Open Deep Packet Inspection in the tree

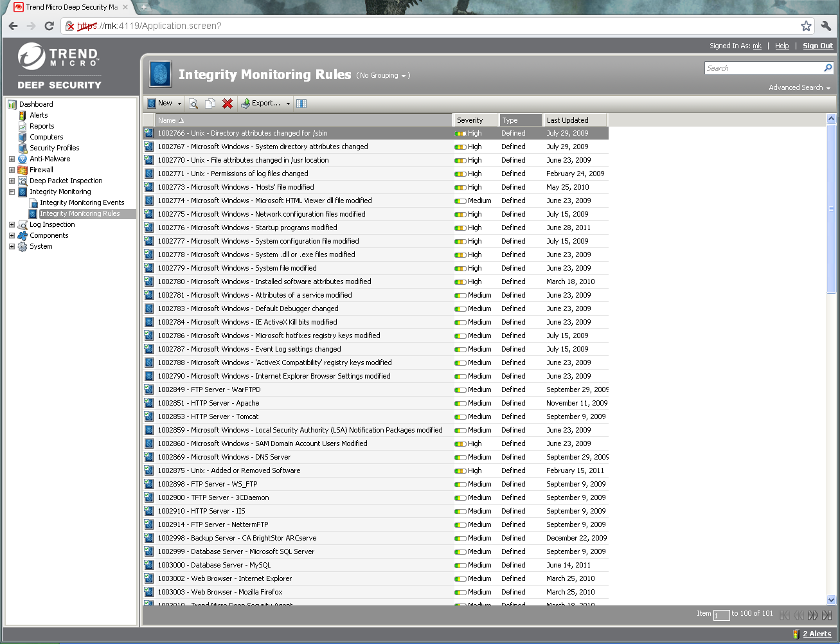click(x=66, y=181)
